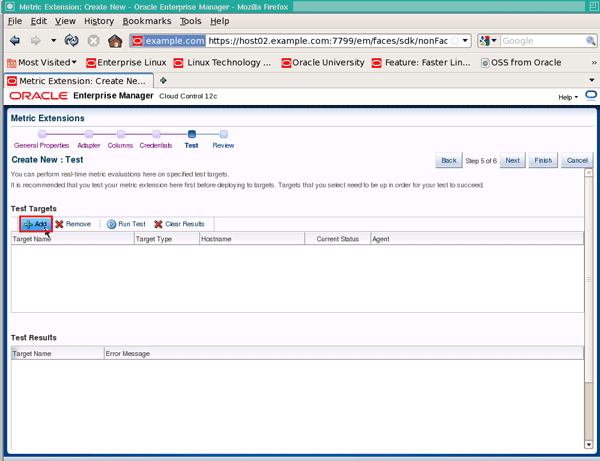This screenshot has width=600, height=461.
Task: Open the File menu
Action: (x=15, y=21)
